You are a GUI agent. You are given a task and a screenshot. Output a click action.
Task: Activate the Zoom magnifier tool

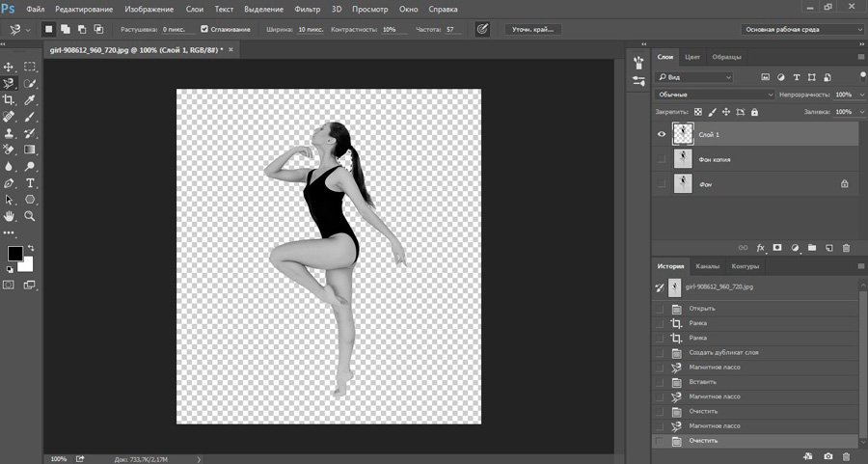pyautogui.click(x=30, y=216)
